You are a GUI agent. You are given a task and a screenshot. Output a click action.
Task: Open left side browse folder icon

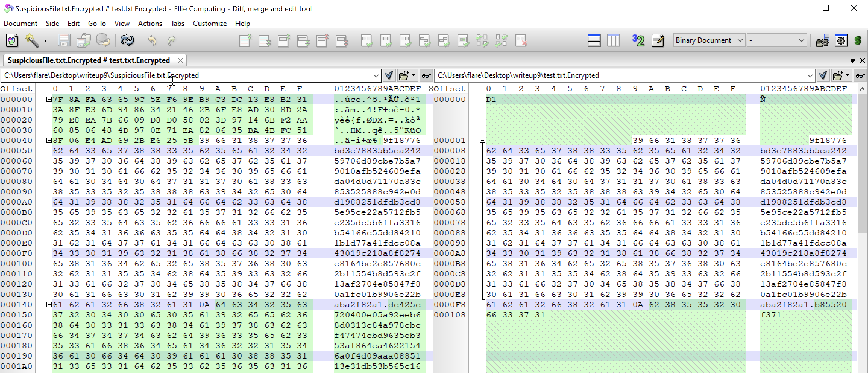pos(403,75)
